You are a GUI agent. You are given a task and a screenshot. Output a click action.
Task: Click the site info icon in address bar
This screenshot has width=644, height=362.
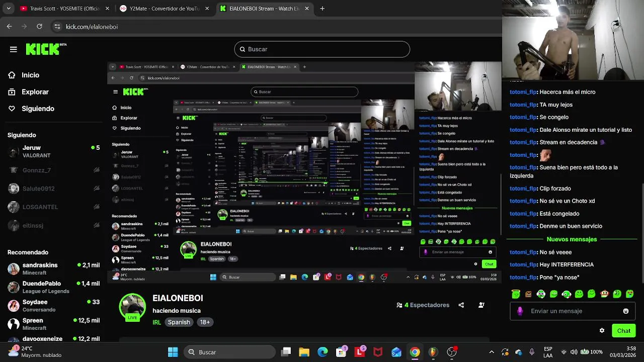[x=57, y=27]
